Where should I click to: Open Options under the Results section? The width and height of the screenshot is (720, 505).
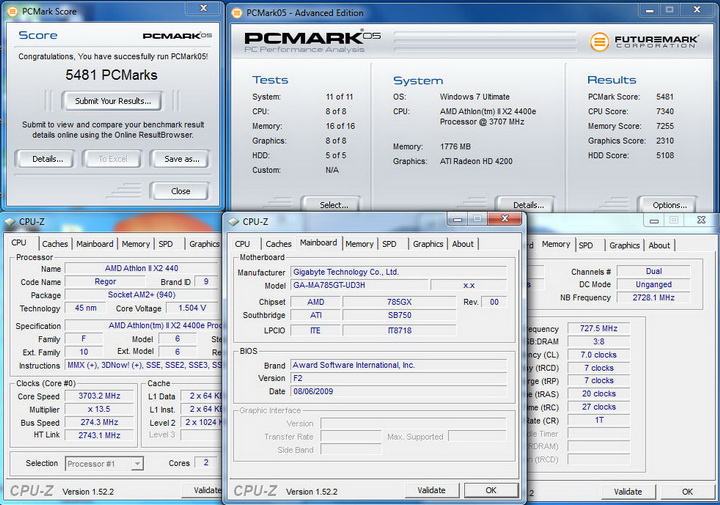(669, 205)
